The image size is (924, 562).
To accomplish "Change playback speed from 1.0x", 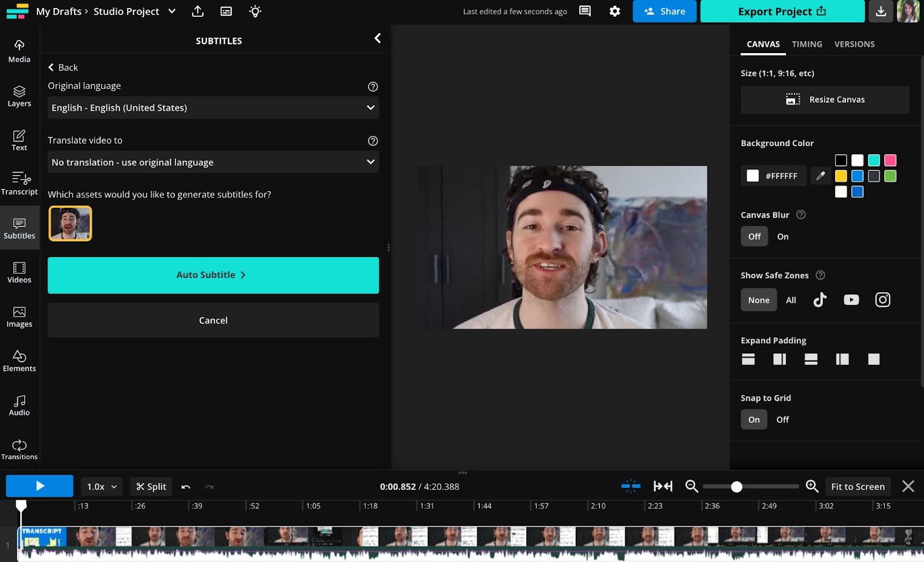I will click(x=102, y=487).
